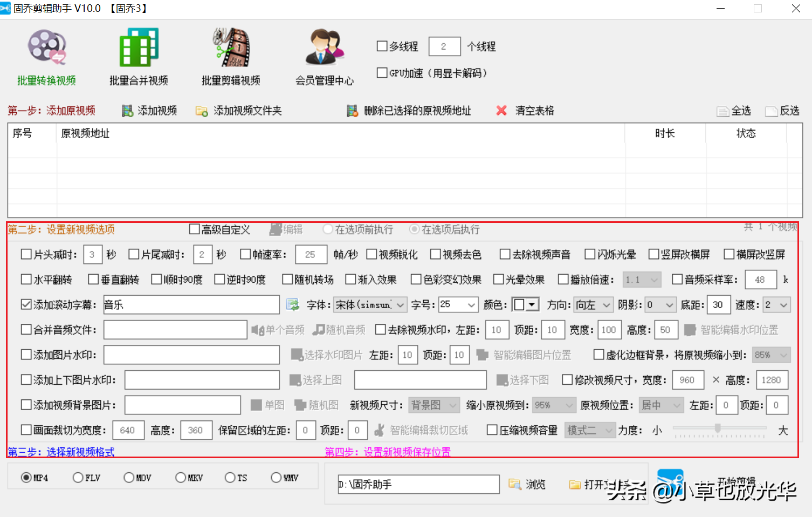
Task: Select the WMV format radio button
Action: tap(276, 478)
